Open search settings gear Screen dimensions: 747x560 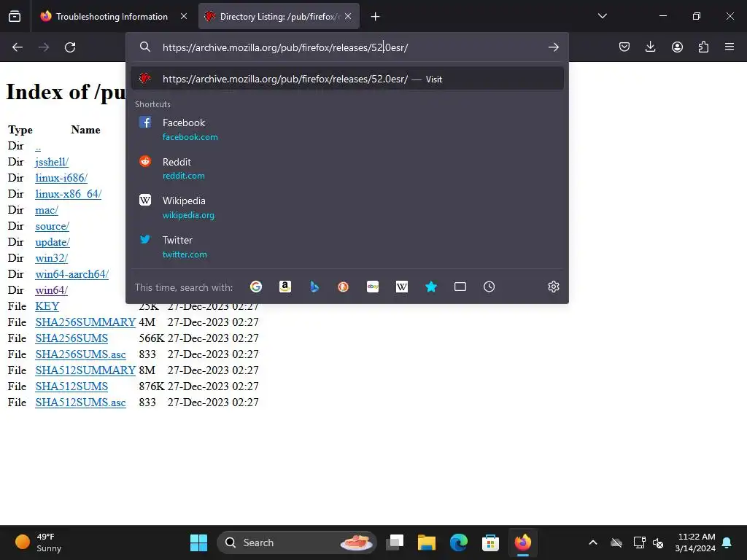pyautogui.click(x=553, y=287)
